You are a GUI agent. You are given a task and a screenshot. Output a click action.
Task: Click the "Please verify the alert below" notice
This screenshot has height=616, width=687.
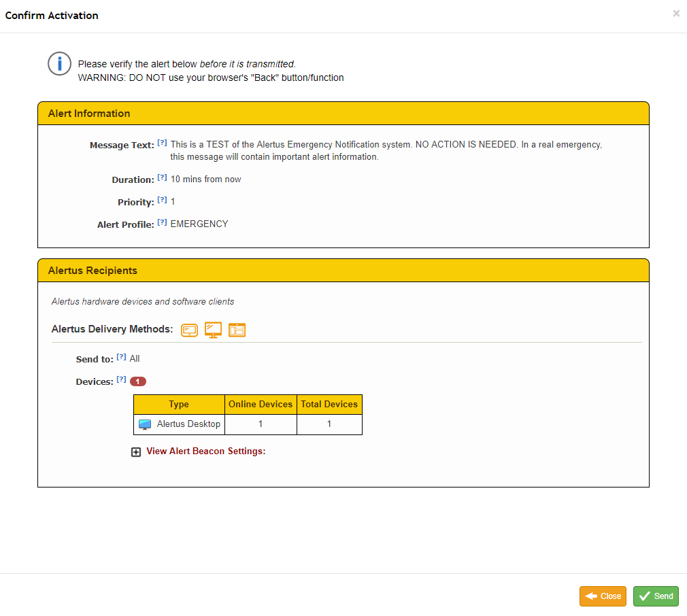[x=187, y=64]
